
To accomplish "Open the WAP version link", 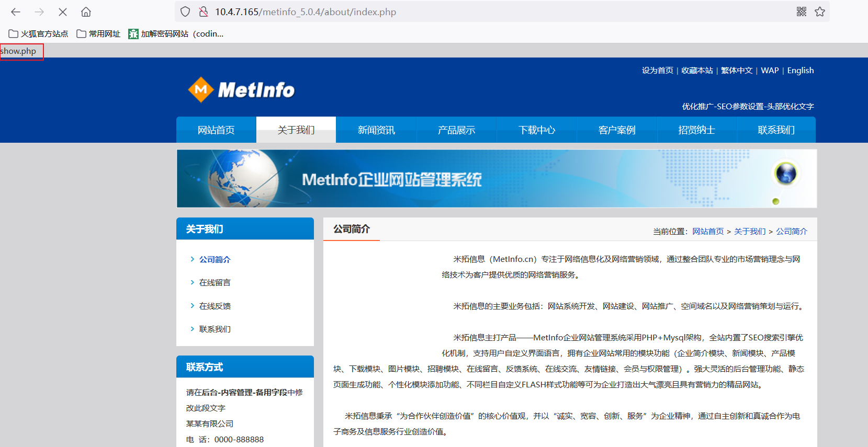I will [770, 71].
